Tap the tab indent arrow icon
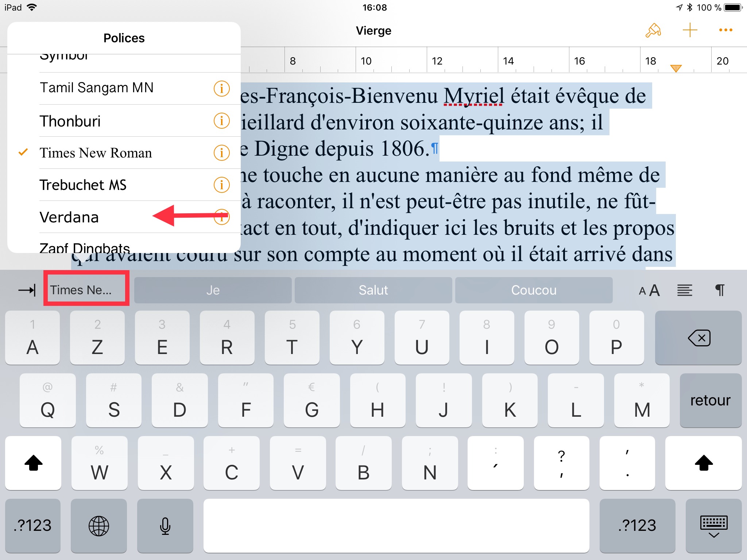 [x=27, y=290]
